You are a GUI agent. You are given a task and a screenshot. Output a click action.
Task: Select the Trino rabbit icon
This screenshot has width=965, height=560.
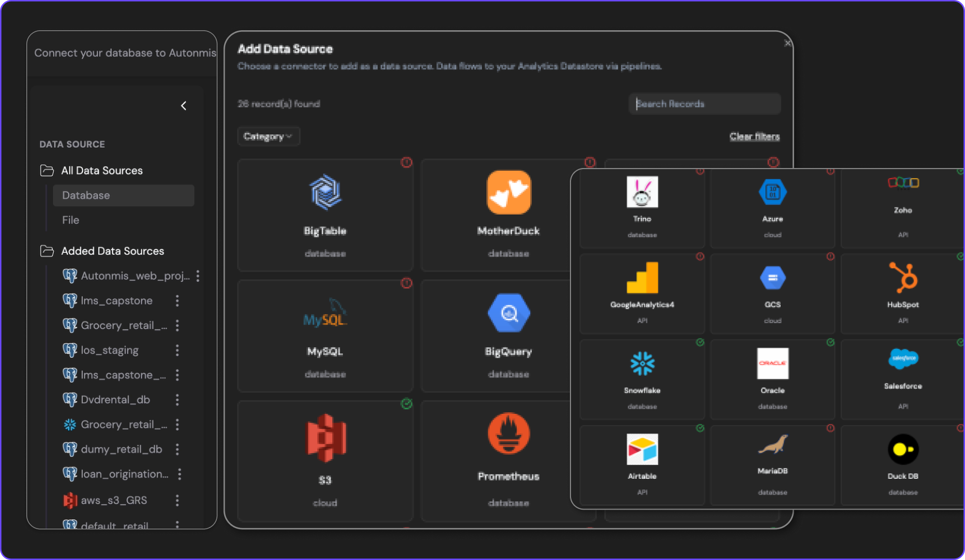click(x=642, y=192)
